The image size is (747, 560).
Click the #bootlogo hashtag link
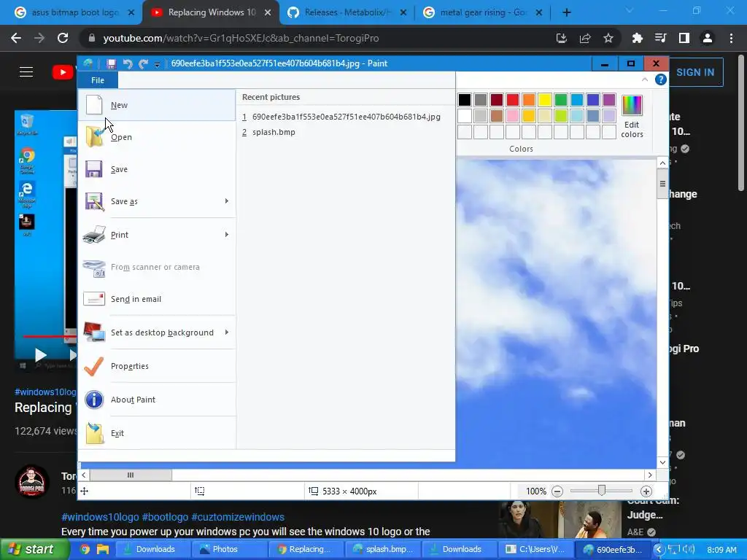pos(165,517)
